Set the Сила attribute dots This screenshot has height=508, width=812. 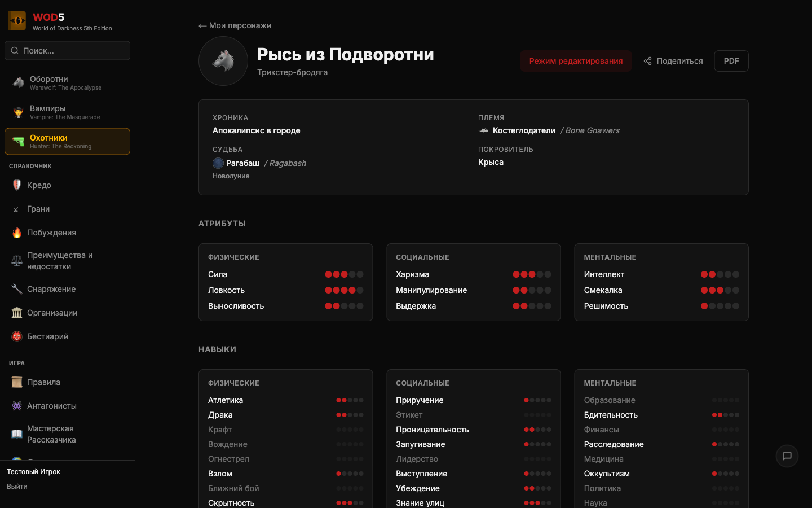(x=344, y=274)
